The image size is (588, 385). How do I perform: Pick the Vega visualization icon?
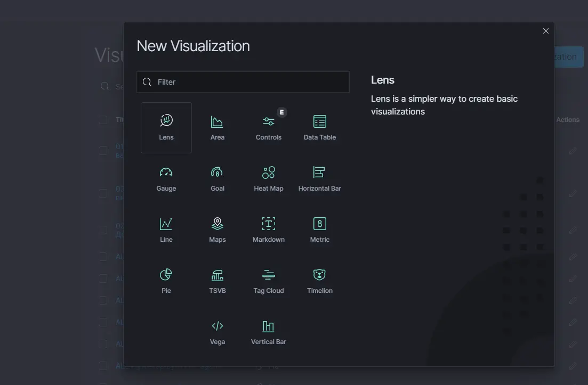click(x=218, y=332)
